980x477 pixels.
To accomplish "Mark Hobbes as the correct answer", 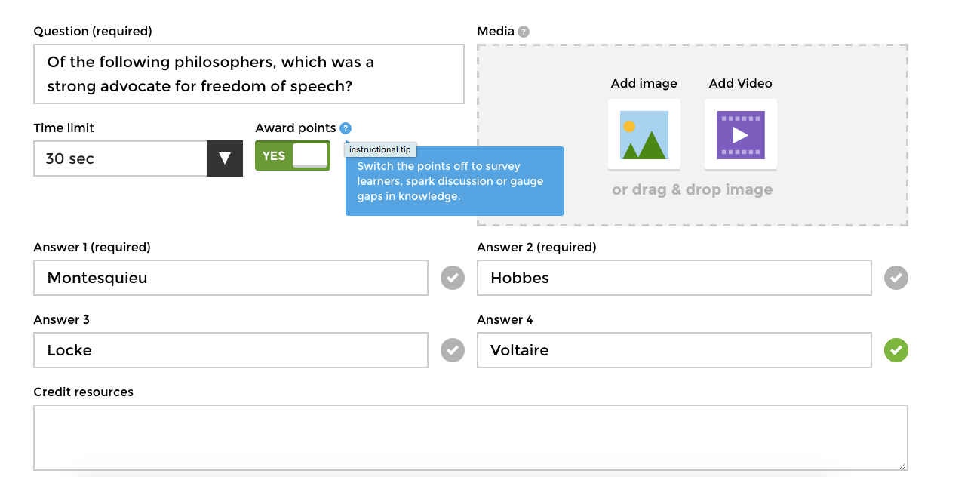I will click(x=896, y=278).
